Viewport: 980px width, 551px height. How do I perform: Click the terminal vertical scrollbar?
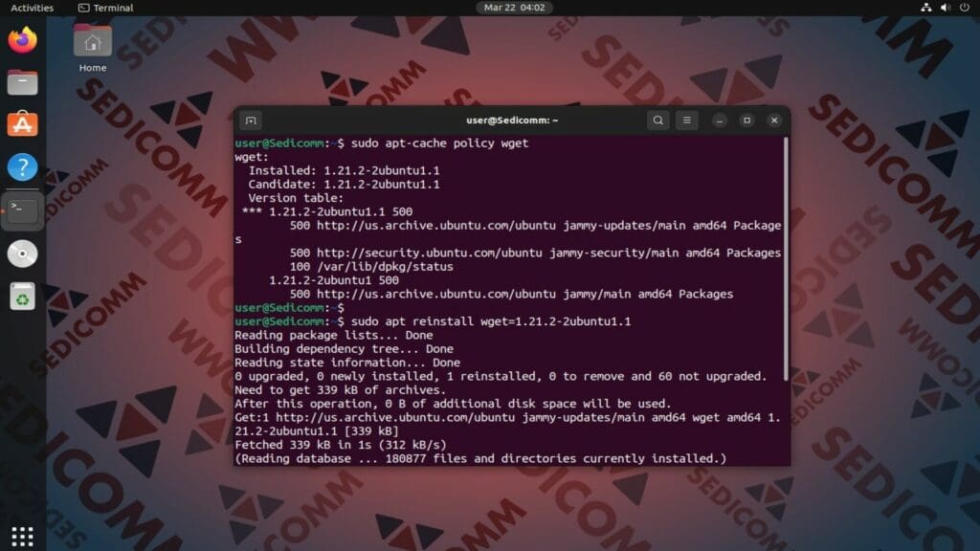pyautogui.click(x=786, y=258)
